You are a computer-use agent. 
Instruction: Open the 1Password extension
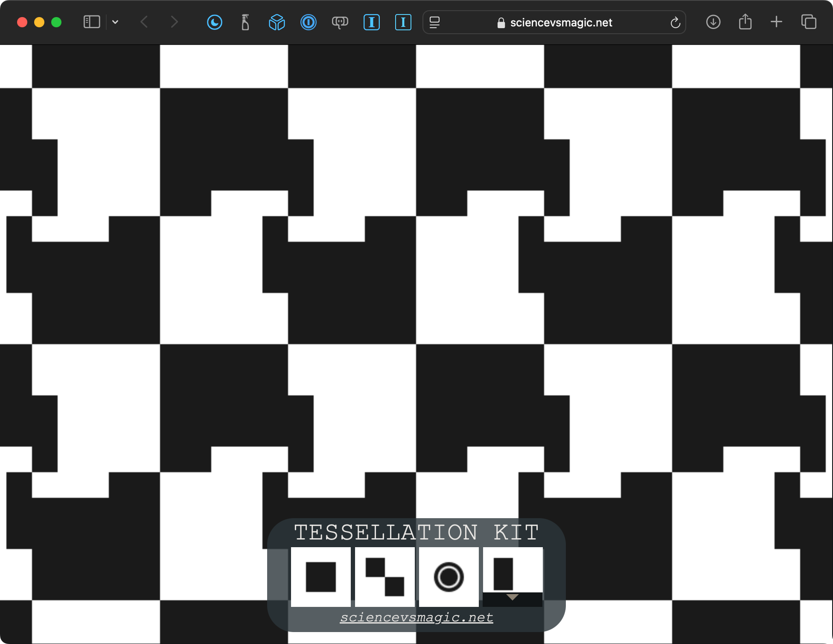tap(308, 22)
